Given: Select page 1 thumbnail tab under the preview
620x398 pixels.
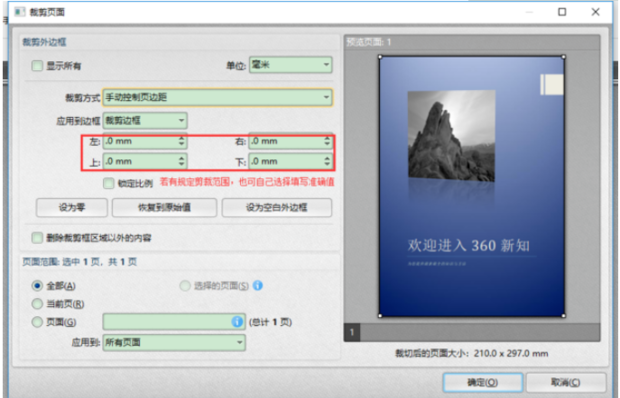Looking at the screenshot, I should click(352, 332).
